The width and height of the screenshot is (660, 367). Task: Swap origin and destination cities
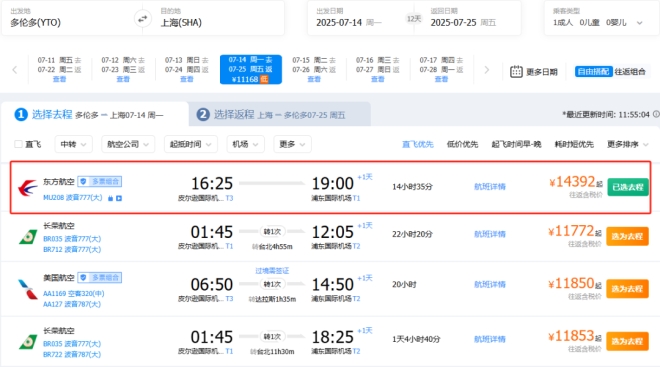coord(143,19)
